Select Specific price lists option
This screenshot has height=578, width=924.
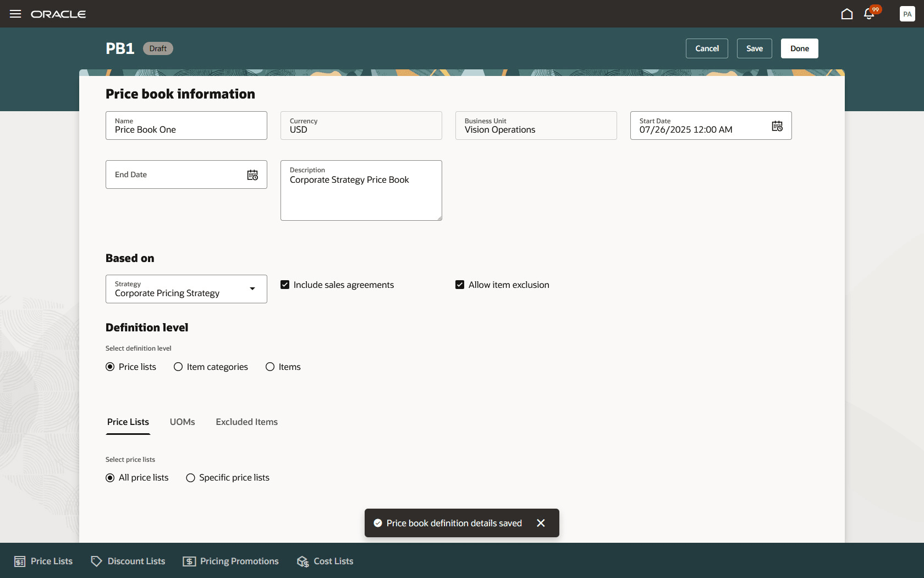(x=190, y=478)
